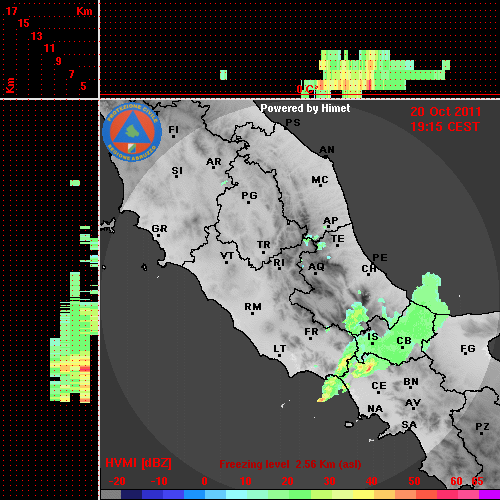Screen dimensions: 500x500
Task: Click the RM city label
Action: 253,307
